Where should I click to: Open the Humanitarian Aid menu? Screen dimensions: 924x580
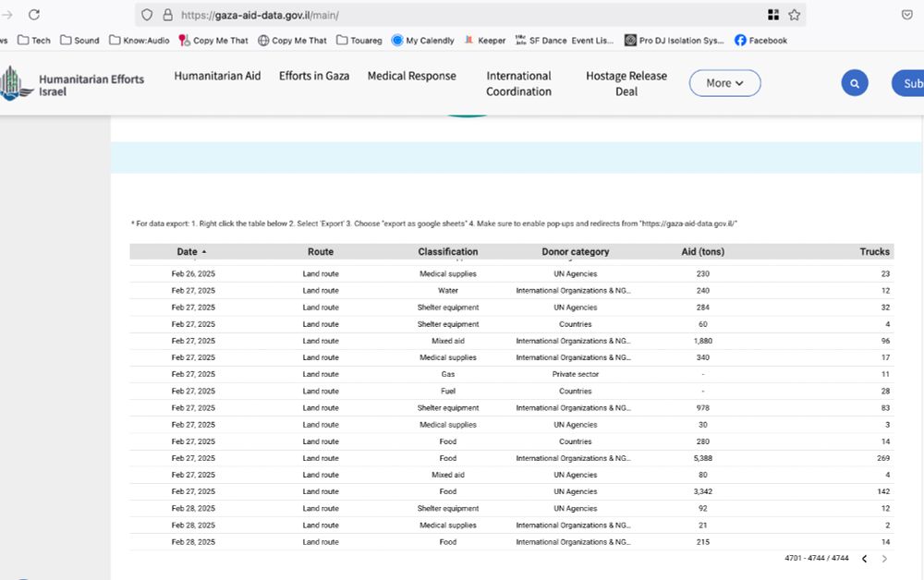[x=217, y=76]
